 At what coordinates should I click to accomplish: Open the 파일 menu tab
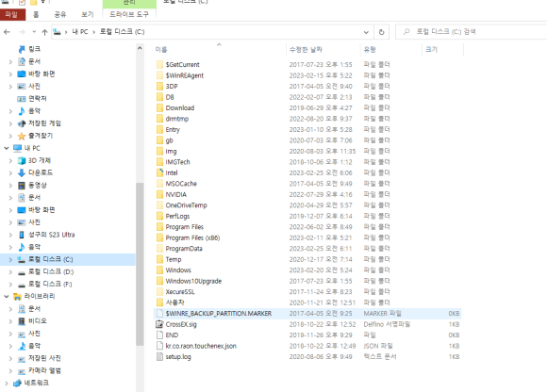(12, 14)
